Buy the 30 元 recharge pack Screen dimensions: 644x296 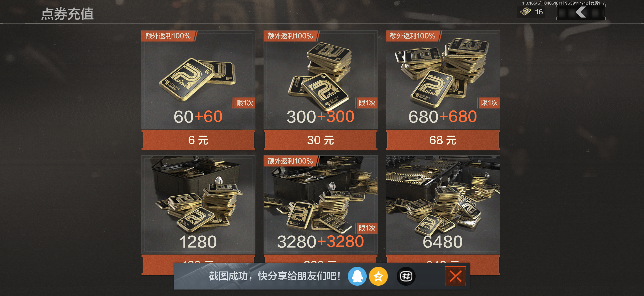(x=321, y=140)
